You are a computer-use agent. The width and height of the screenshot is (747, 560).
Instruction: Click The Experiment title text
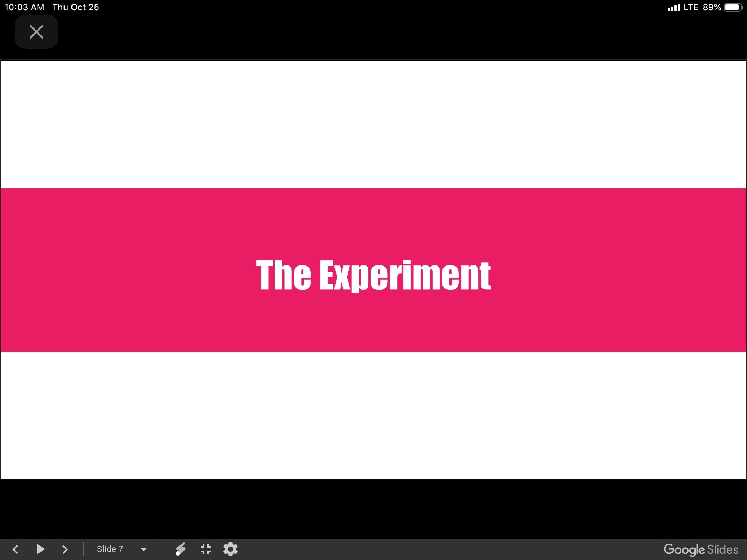pos(373,275)
